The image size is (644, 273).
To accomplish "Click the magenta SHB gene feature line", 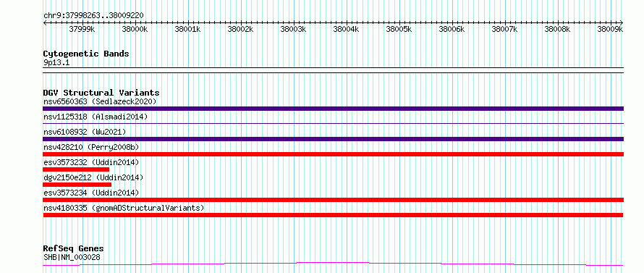I will coord(333,264).
